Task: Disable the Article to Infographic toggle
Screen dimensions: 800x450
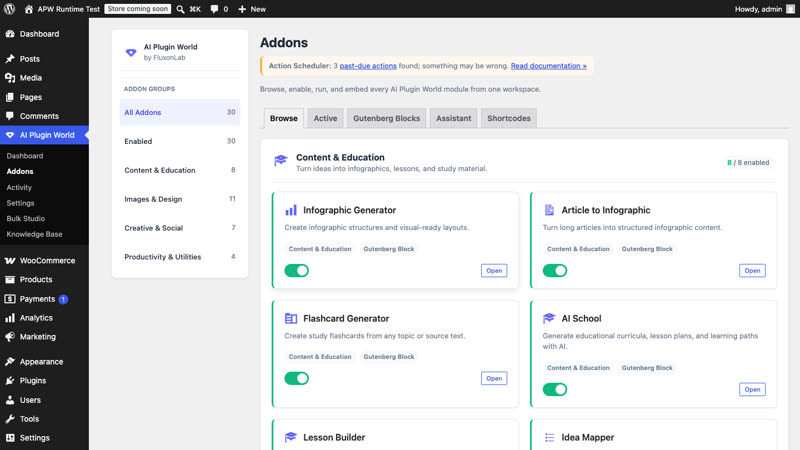Action: click(555, 270)
